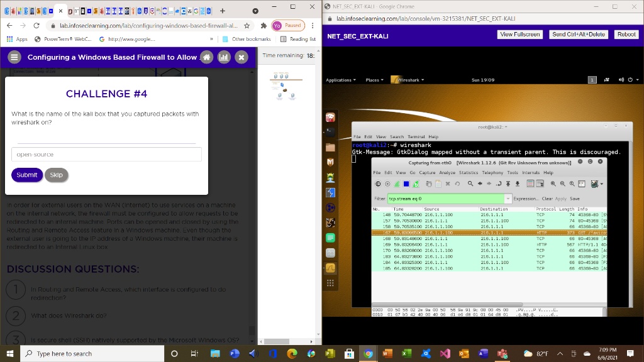
Task: Jump to the last packet in Wireshark
Action: [x=517, y=184]
